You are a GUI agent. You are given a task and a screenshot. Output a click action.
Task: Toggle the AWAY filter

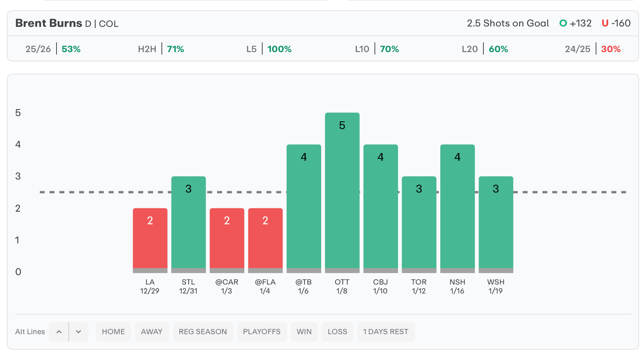click(152, 332)
